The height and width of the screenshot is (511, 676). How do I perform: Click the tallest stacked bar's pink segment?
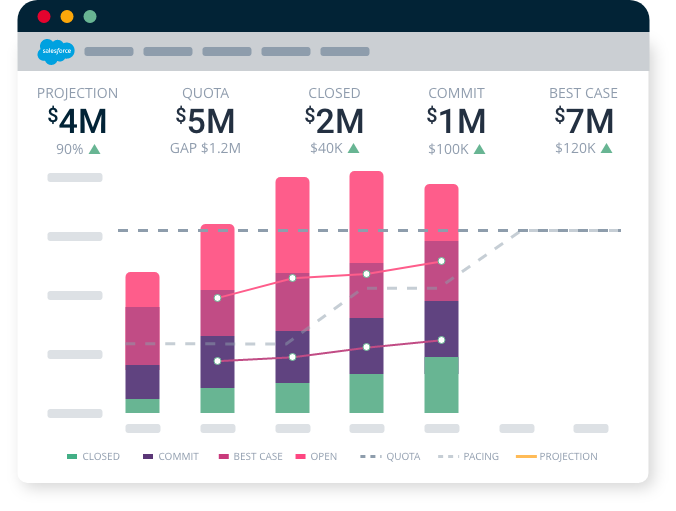tap(366, 215)
